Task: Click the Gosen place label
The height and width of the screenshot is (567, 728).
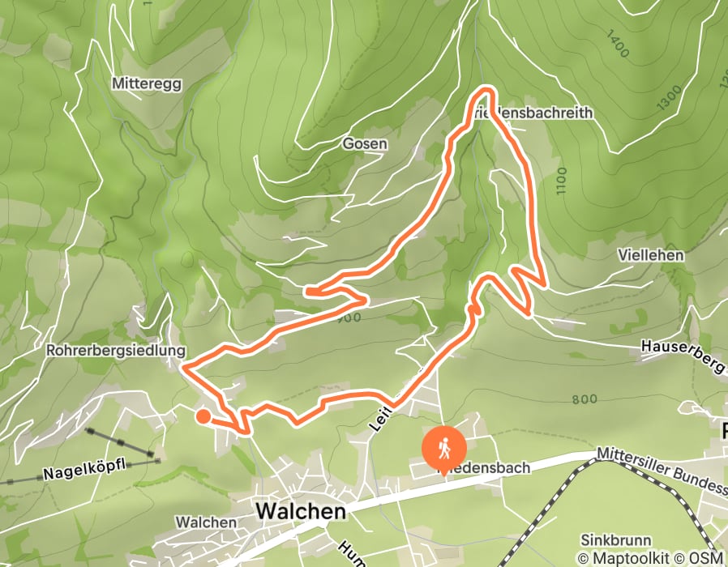Action: pyautogui.click(x=365, y=143)
